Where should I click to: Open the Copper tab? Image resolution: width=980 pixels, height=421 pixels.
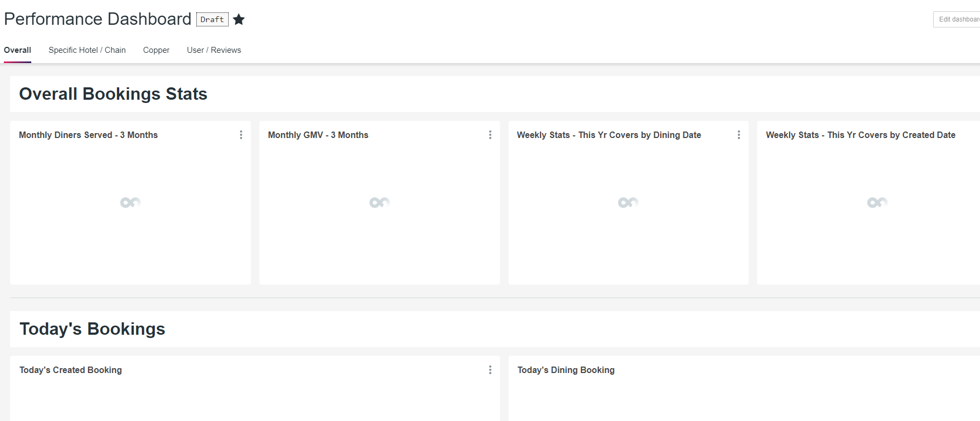click(156, 50)
